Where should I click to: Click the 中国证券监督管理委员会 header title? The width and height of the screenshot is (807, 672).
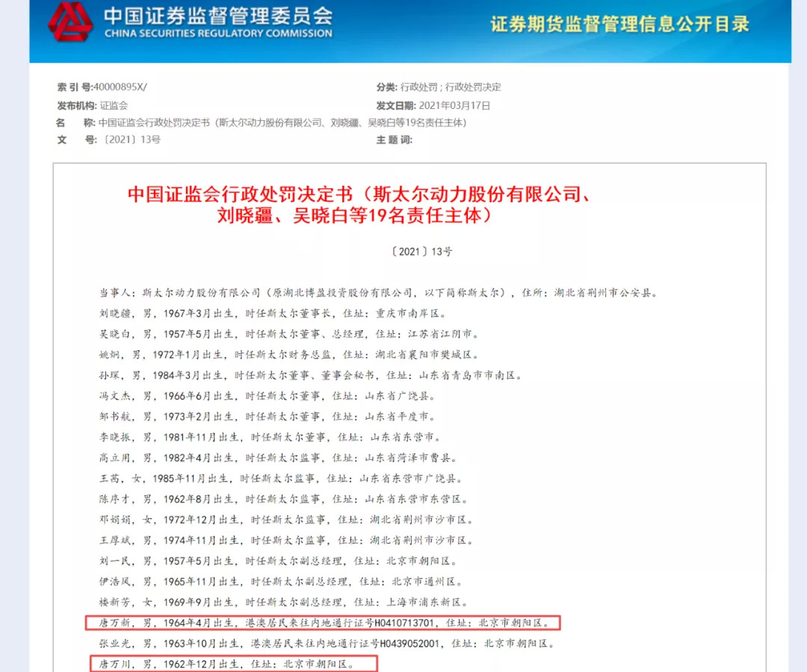tap(218, 16)
